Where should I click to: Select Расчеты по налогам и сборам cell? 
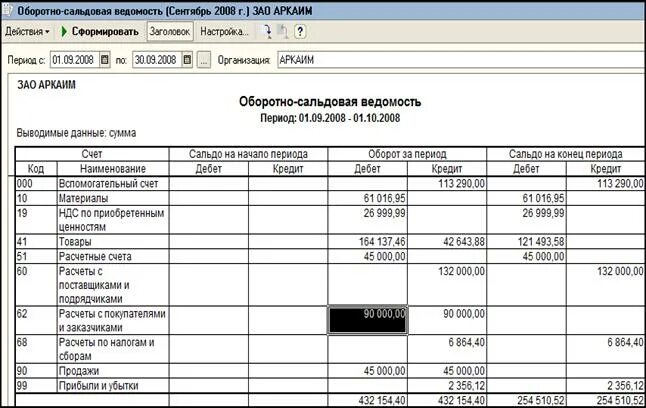pyautogui.click(x=112, y=349)
